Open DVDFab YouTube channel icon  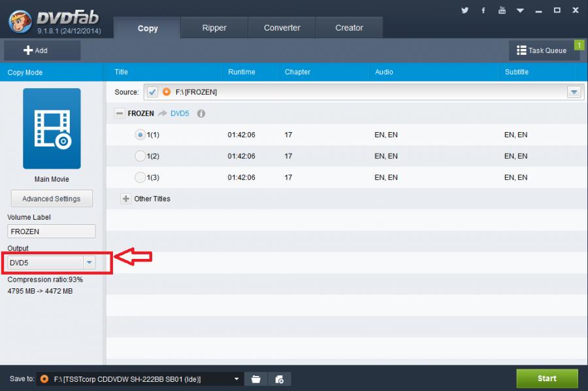pos(502,10)
